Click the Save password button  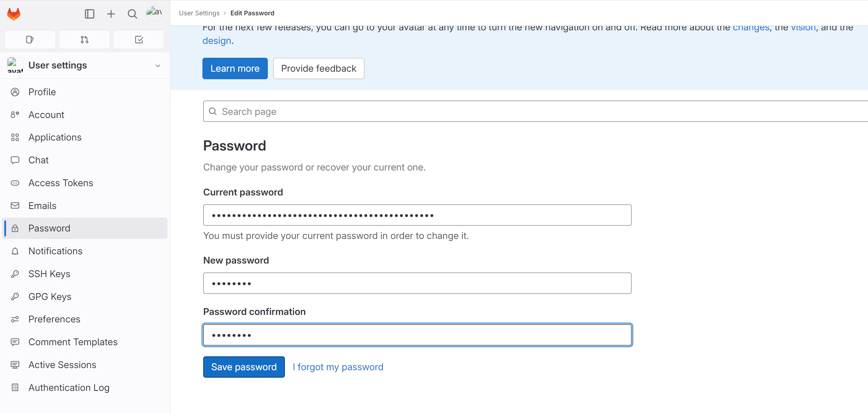[x=244, y=367]
